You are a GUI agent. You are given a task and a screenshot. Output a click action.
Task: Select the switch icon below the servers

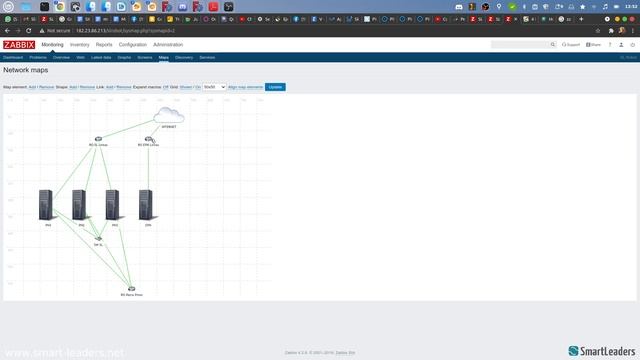pos(98,238)
